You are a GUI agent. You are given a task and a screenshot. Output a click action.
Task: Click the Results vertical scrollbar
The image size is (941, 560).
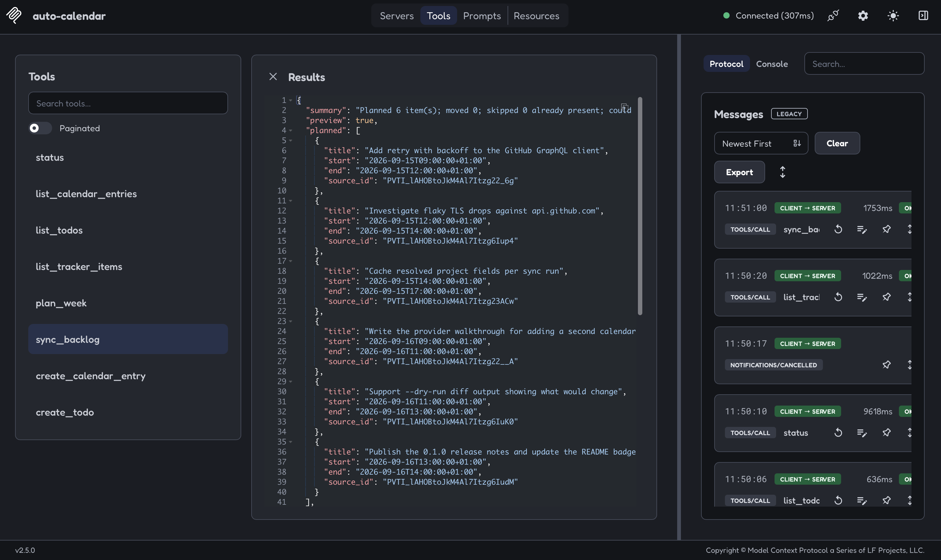pos(640,206)
